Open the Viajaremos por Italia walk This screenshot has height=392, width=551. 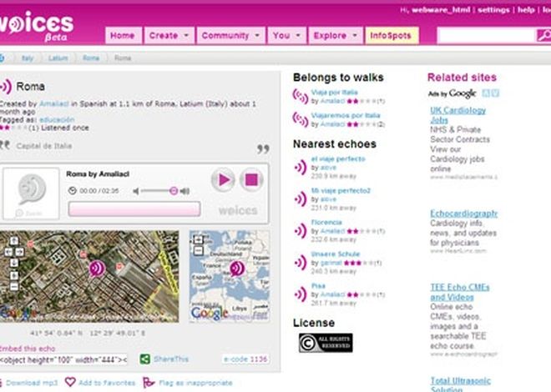pyautogui.click(x=346, y=115)
